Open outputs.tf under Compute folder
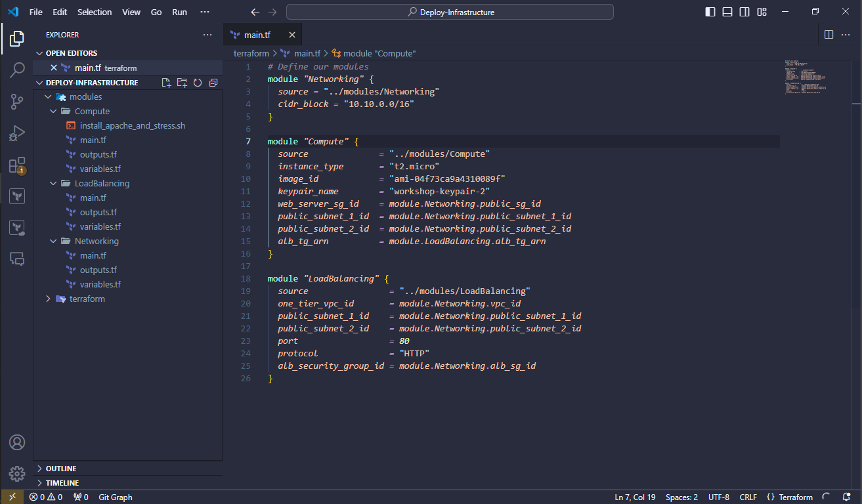This screenshot has width=862, height=504. pos(127,154)
